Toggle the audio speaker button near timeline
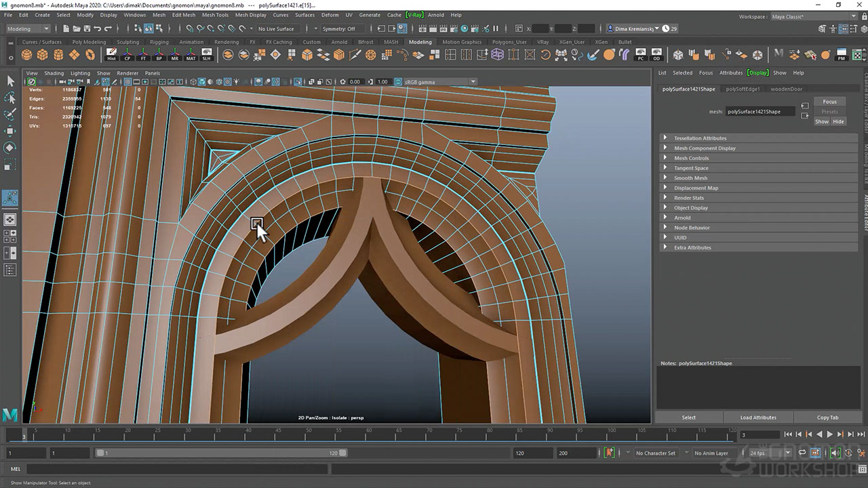The width and height of the screenshot is (868, 488). [x=835, y=453]
